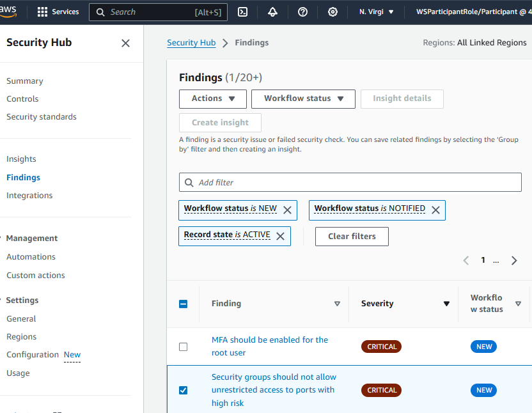Open General settings

tap(21, 318)
